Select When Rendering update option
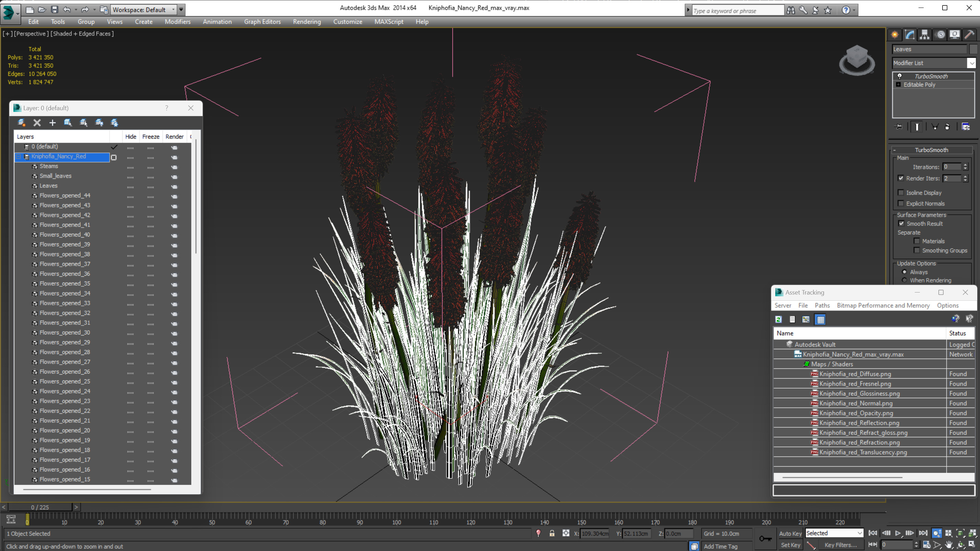 (x=904, y=280)
